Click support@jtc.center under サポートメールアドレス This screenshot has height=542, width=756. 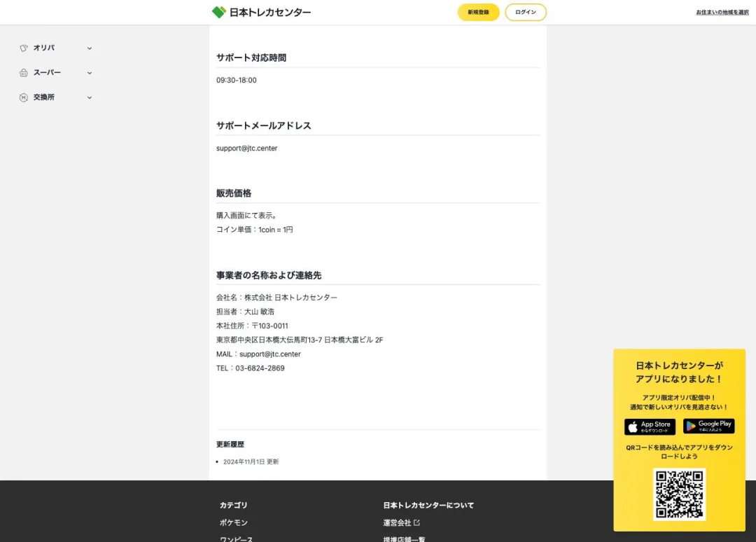coord(247,148)
